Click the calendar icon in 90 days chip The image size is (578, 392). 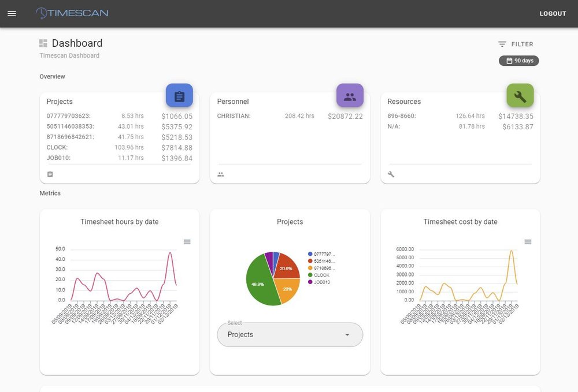pyautogui.click(x=509, y=61)
